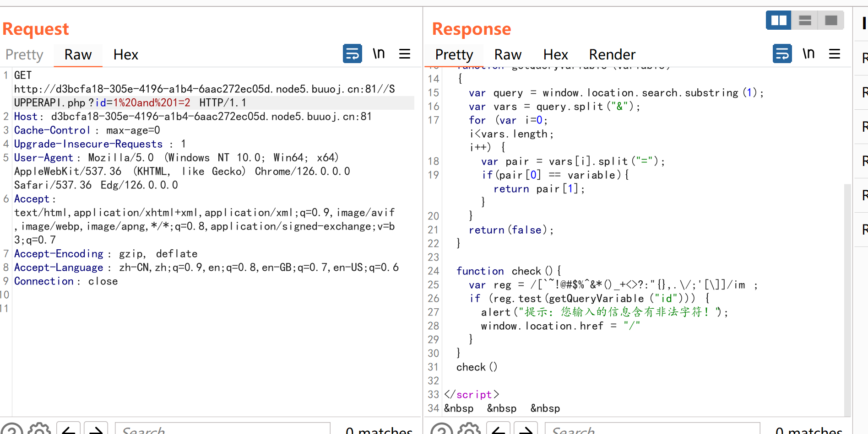The height and width of the screenshot is (434, 868).
Task: Open the Response Hex tab
Action: (x=555, y=55)
